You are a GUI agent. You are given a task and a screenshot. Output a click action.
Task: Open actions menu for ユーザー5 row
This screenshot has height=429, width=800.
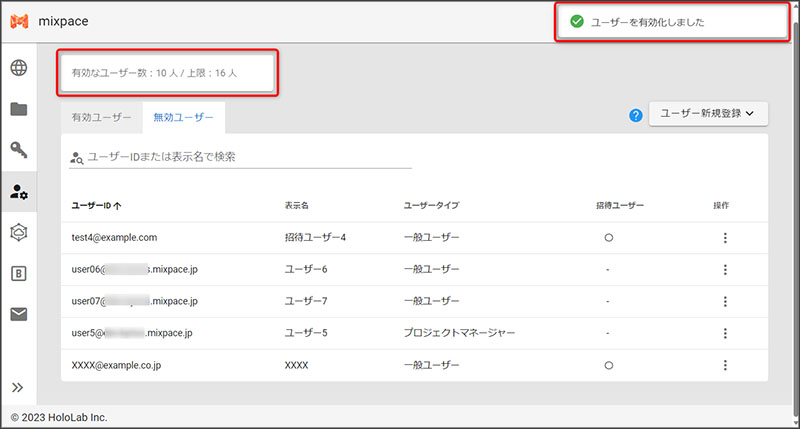724,333
